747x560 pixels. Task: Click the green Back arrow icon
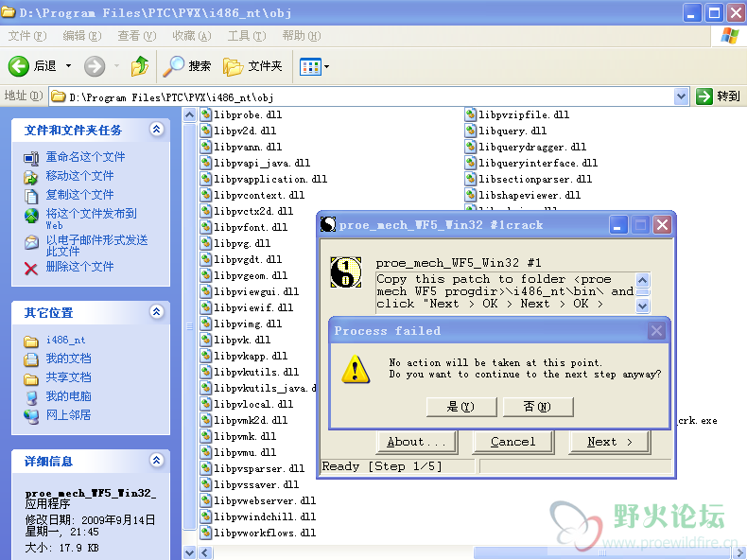(x=19, y=66)
